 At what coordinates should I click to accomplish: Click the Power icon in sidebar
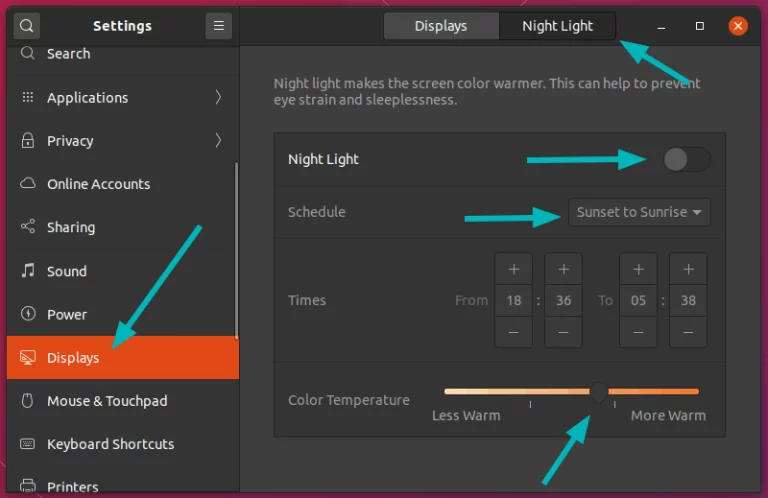(27, 314)
